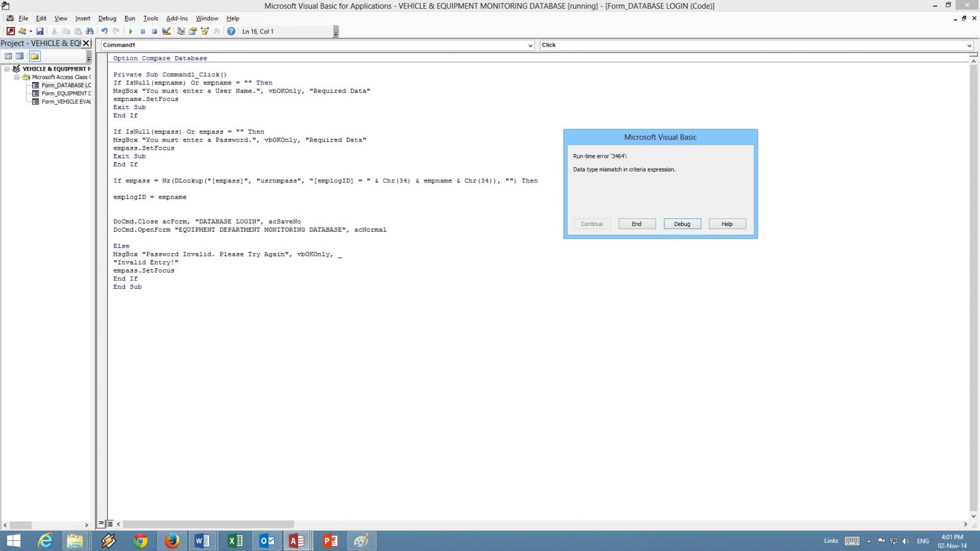Viewport: 980px width, 551px height.
Task: Open the Tools menu
Action: pyautogui.click(x=150, y=18)
